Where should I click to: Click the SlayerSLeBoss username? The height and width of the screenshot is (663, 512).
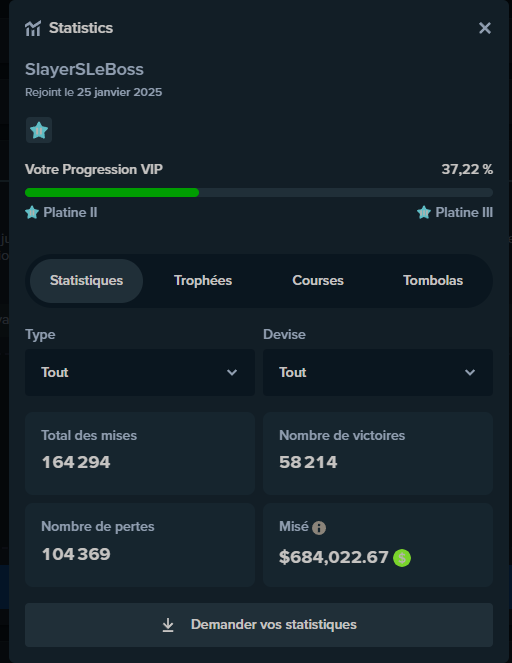pos(84,69)
